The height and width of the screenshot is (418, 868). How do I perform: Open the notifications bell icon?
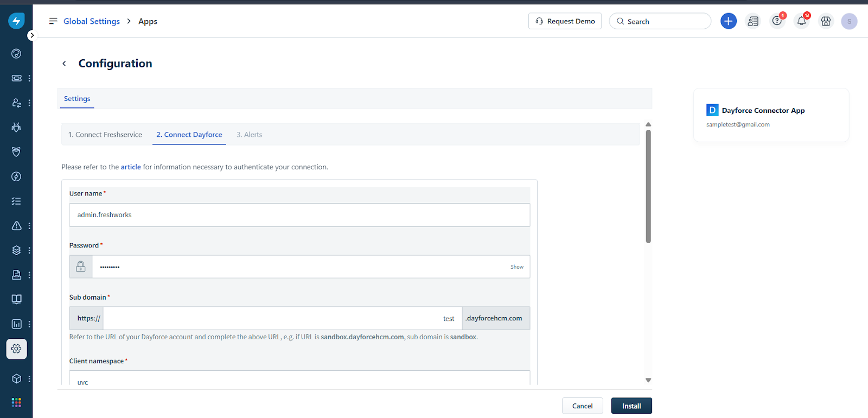coord(802,21)
